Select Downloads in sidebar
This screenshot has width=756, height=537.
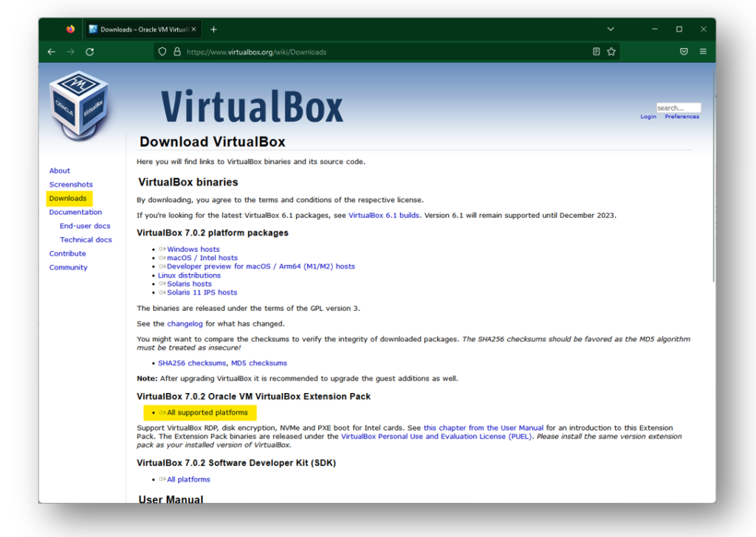tap(68, 198)
